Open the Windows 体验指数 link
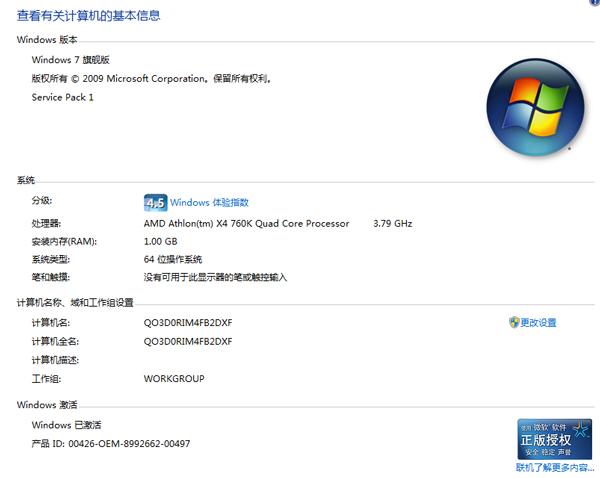600x478 pixels. click(209, 202)
